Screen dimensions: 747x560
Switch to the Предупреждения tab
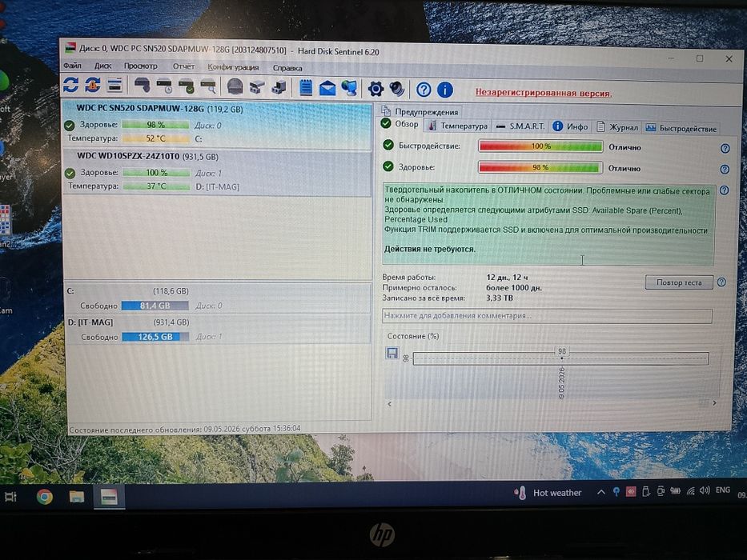click(x=420, y=111)
